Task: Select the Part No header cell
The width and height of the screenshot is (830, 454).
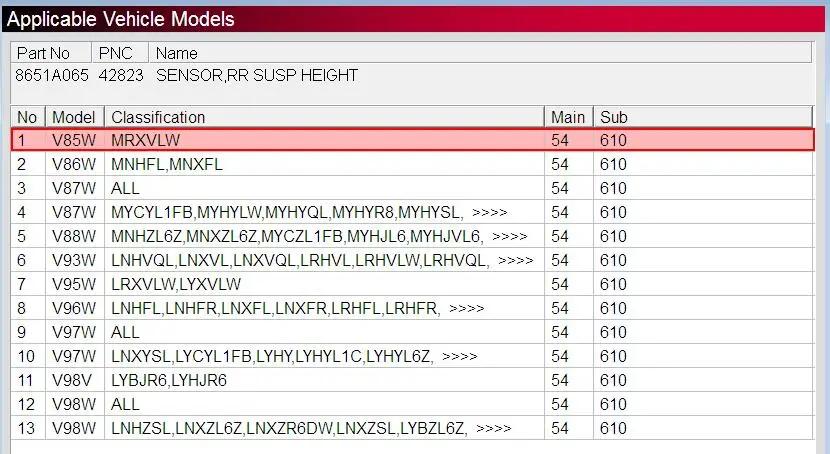Action: (x=51, y=53)
